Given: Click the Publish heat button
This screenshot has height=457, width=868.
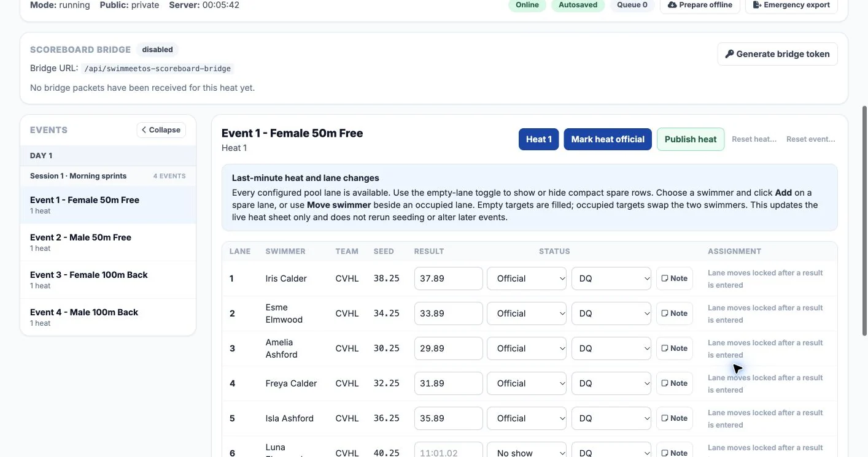Looking at the screenshot, I should (691, 139).
